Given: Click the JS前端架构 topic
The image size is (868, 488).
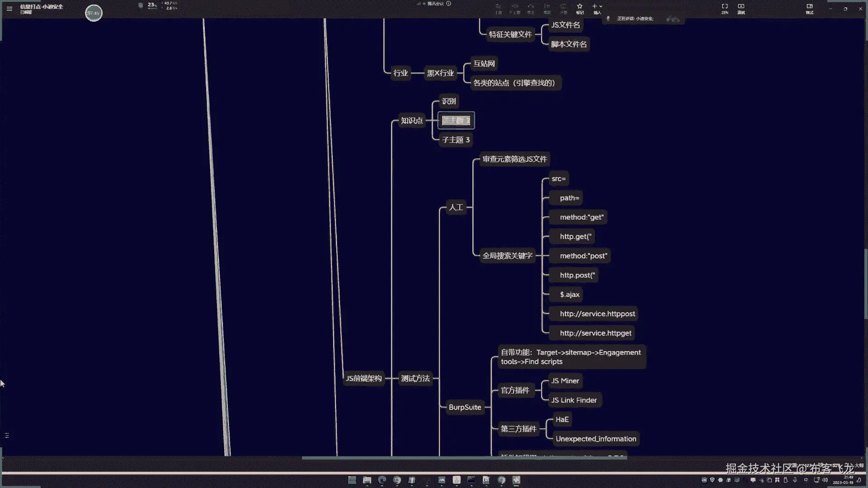Looking at the screenshot, I should pos(363,378).
